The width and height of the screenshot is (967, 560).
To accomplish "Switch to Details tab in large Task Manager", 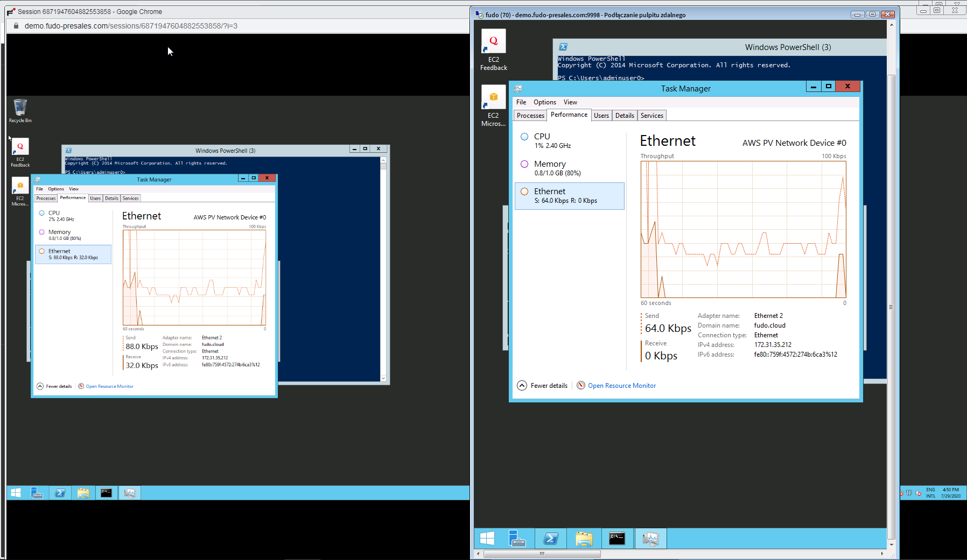I will 625,116.
